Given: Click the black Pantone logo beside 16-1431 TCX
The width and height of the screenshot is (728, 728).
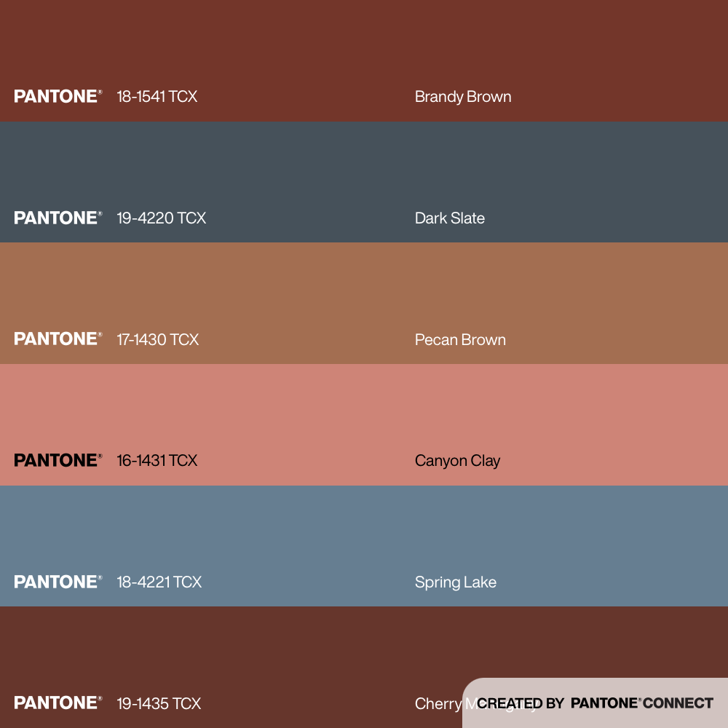Looking at the screenshot, I should click(58, 460).
